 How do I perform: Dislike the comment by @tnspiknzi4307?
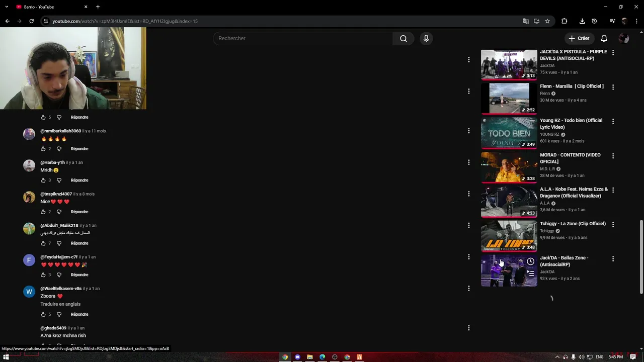tap(59, 212)
